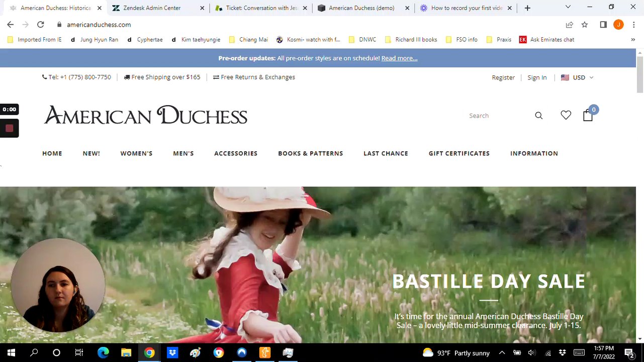Viewport: 644px width, 362px height.
Task: Switch to How to record your first video tab
Action: (467, 8)
